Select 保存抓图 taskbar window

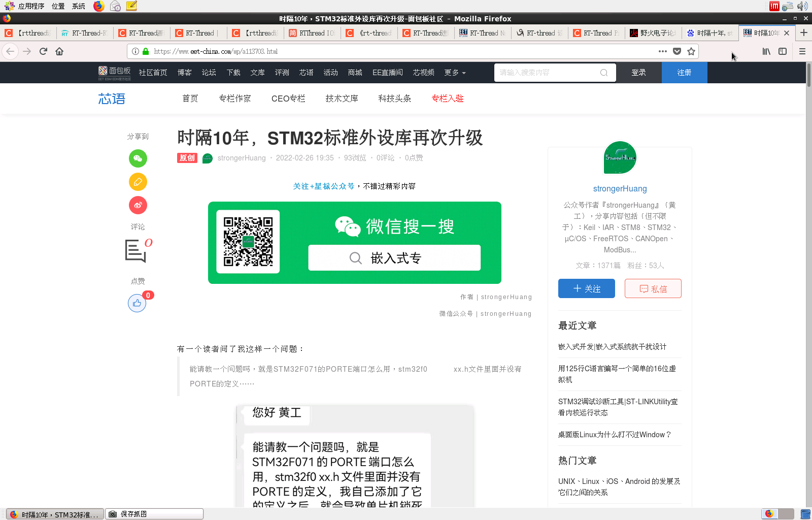pyautogui.click(x=154, y=514)
